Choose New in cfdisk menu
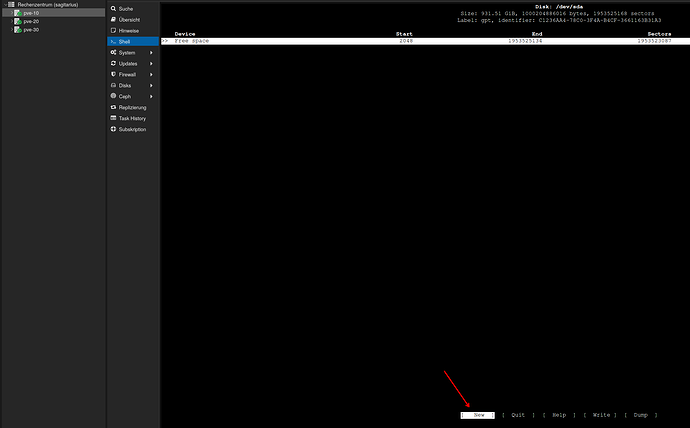Screen dimensions: 690x428 pos(477,415)
